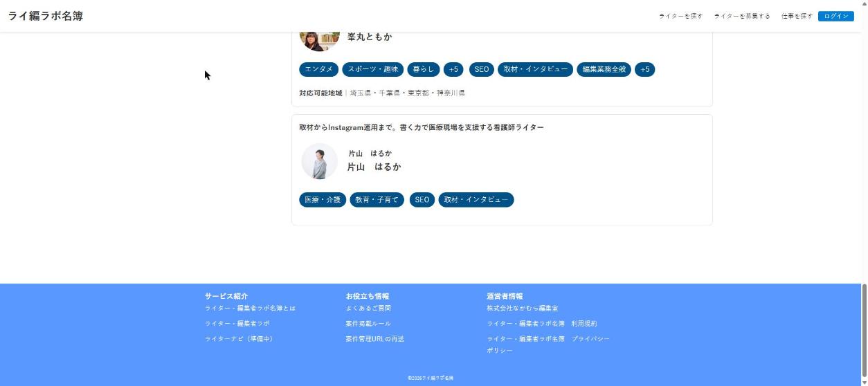This screenshot has width=868, height=386.
Task: Open the 峯丸ともか name link
Action: (x=369, y=37)
